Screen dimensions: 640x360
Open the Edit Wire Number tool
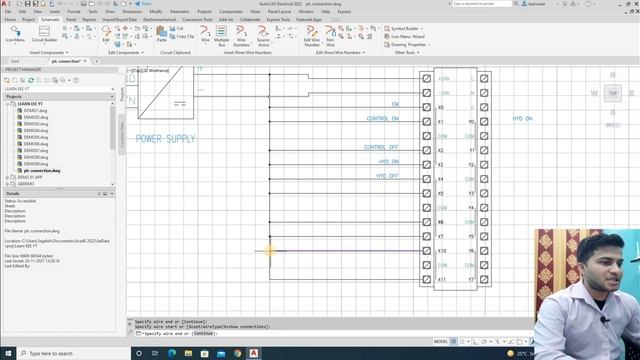pyautogui.click(x=311, y=36)
